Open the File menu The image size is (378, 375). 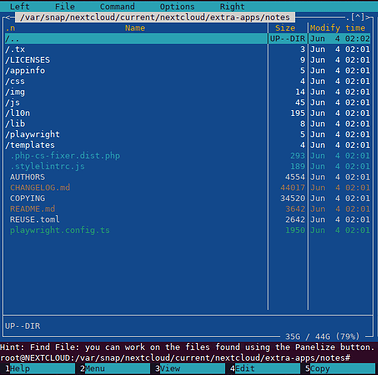[x=65, y=6]
